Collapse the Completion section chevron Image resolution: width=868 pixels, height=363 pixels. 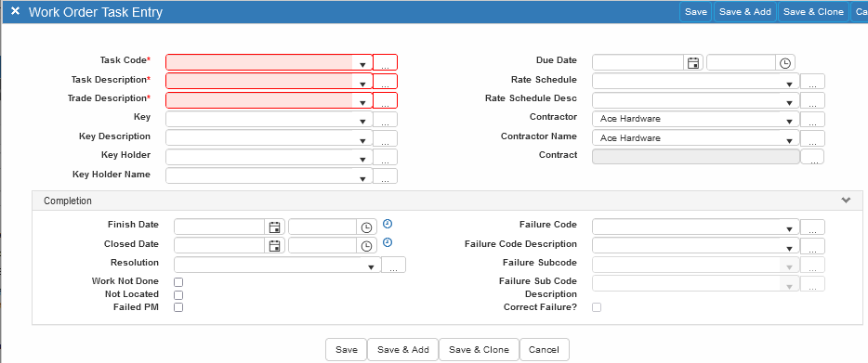(x=846, y=201)
